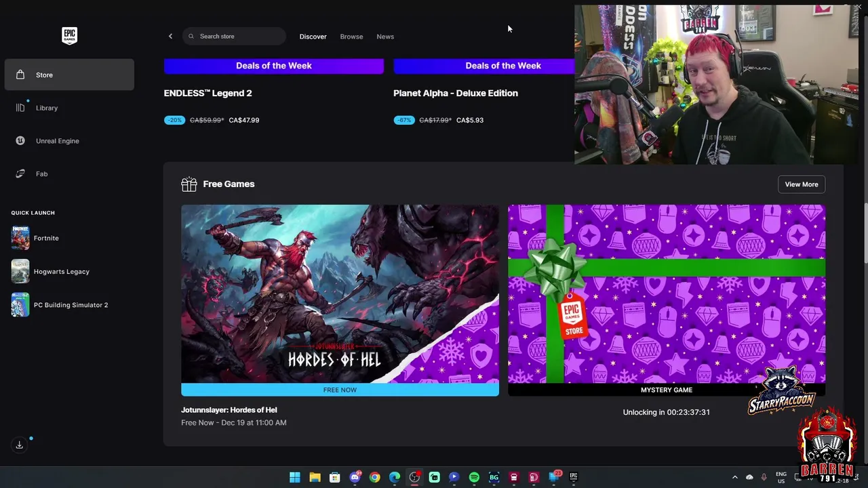Viewport: 868px width, 488px height.
Task: Open Planet Alpha - Deluxe Edition title
Action: 456,93
